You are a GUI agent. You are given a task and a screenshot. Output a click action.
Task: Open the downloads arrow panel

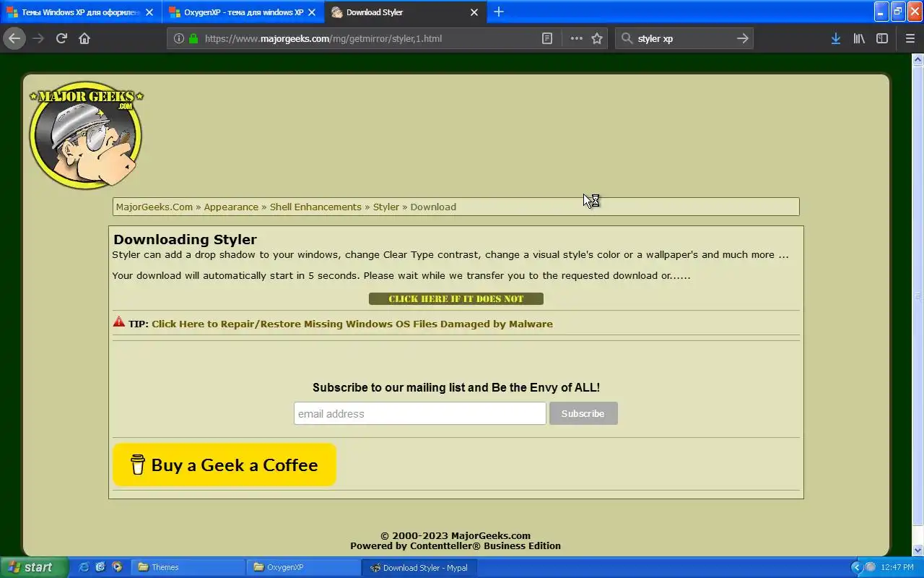(x=835, y=38)
